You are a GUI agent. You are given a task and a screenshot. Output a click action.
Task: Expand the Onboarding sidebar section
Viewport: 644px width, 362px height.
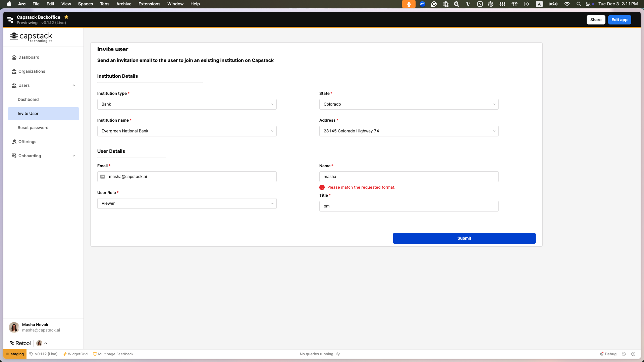click(x=74, y=156)
